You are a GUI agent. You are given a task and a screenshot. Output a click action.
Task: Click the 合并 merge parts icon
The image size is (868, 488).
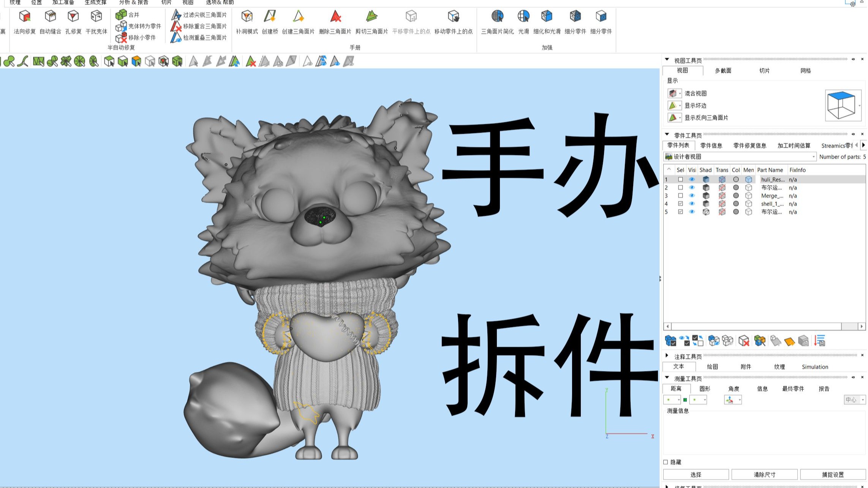122,14
